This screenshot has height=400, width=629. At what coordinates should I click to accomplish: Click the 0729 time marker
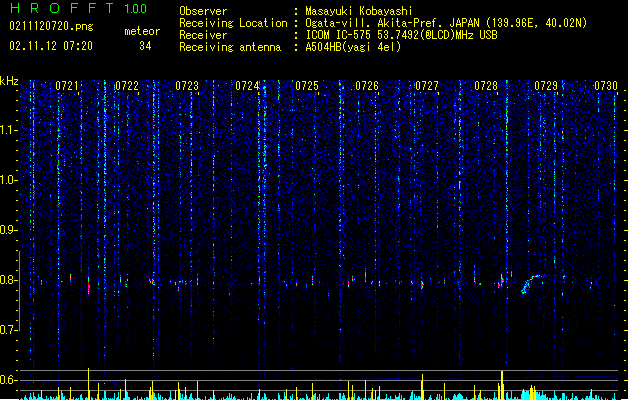pyautogui.click(x=546, y=86)
